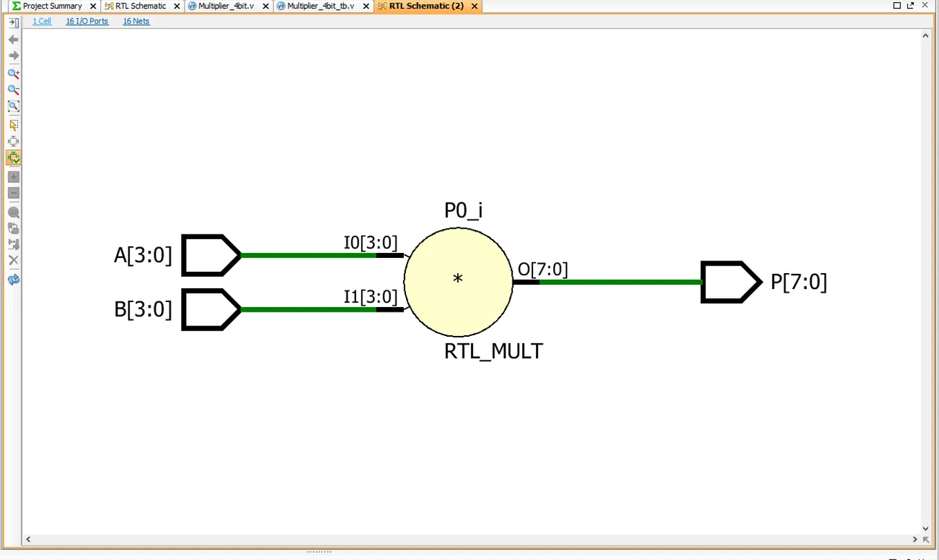The width and height of the screenshot is (939, 560).
Task: Select the Select Area pointer tool
Action: pyautogui.click(x=13, y=125)
